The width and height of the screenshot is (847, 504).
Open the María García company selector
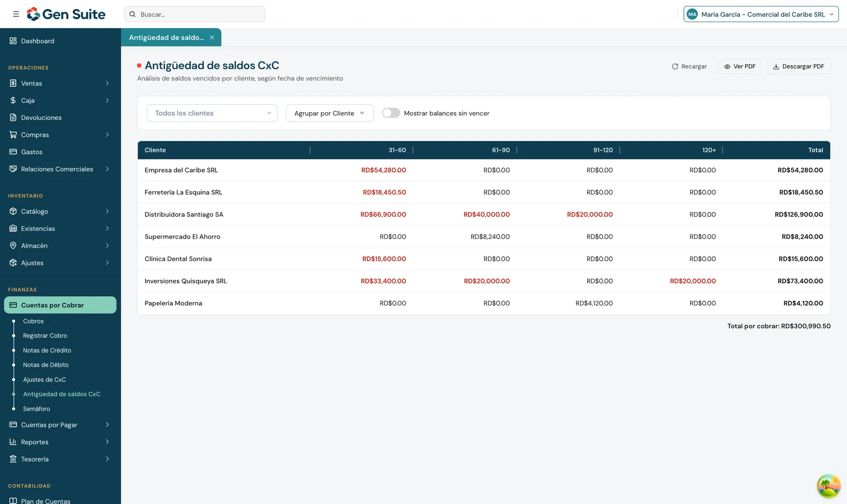[x=761, y=14]
